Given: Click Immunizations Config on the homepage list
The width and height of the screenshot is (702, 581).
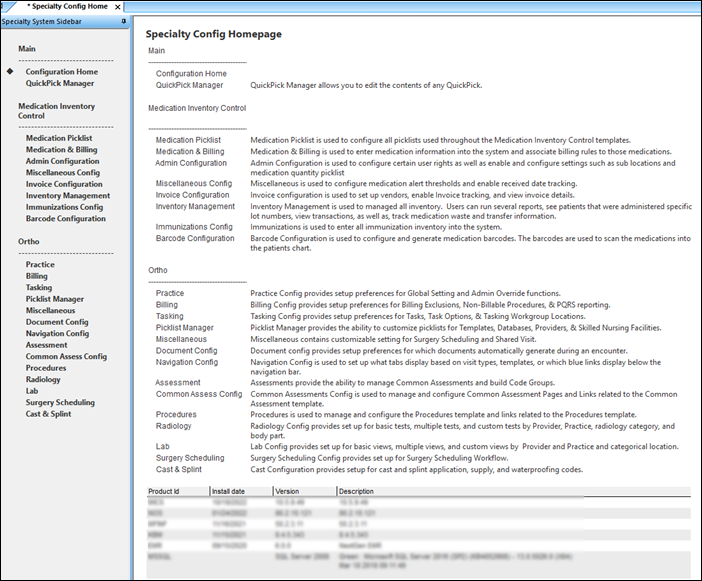Looking at the screenshot, I should tap(194, 227).
